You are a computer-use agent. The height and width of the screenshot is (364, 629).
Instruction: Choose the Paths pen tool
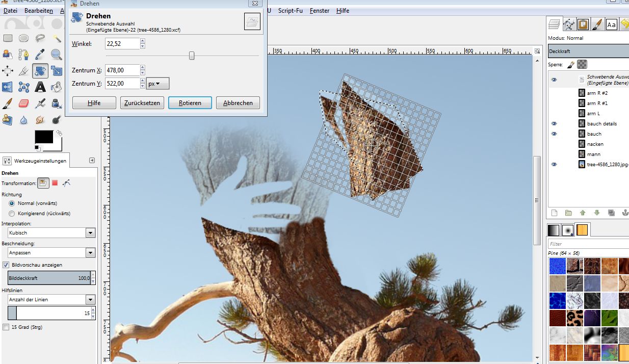(x=24, y=55)
